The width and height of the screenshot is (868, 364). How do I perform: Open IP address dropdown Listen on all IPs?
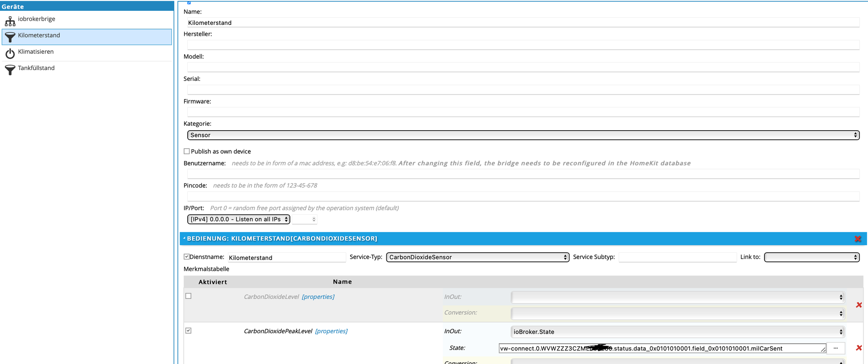click(x=238, y=219)
